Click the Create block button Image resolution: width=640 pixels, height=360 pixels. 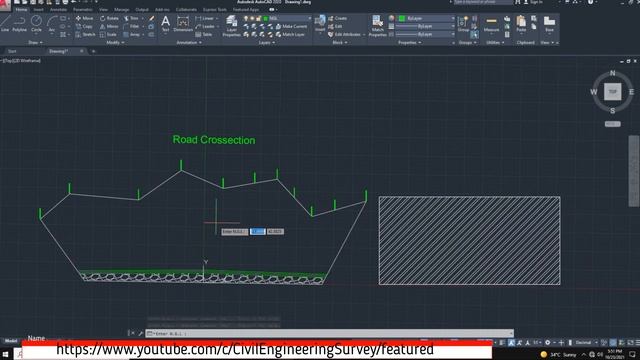pyautogui.click(x=338, y=18)
